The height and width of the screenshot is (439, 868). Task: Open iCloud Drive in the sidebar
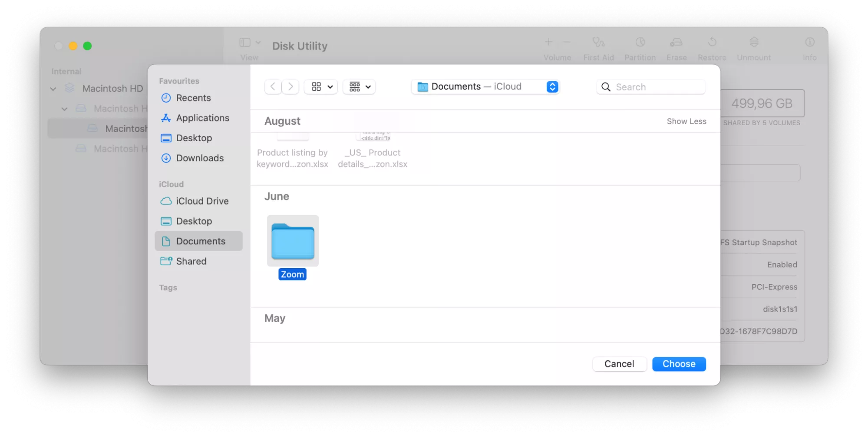pos(202,201)
